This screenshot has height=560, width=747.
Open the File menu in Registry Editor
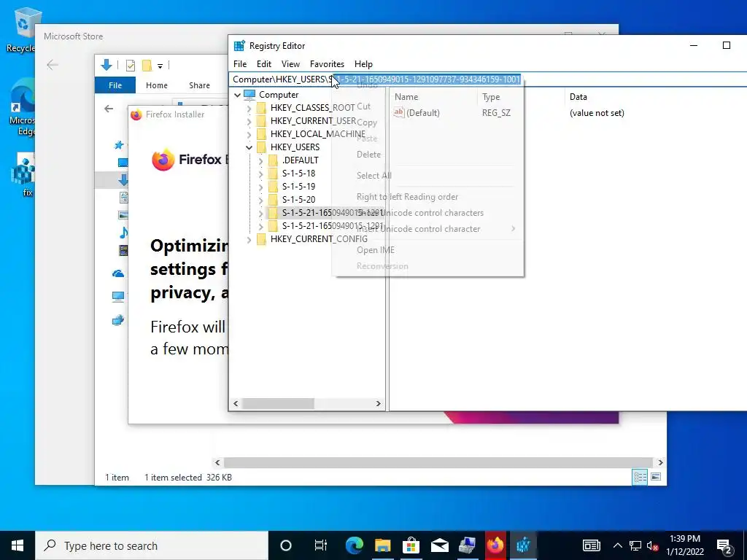pos(239,64)
